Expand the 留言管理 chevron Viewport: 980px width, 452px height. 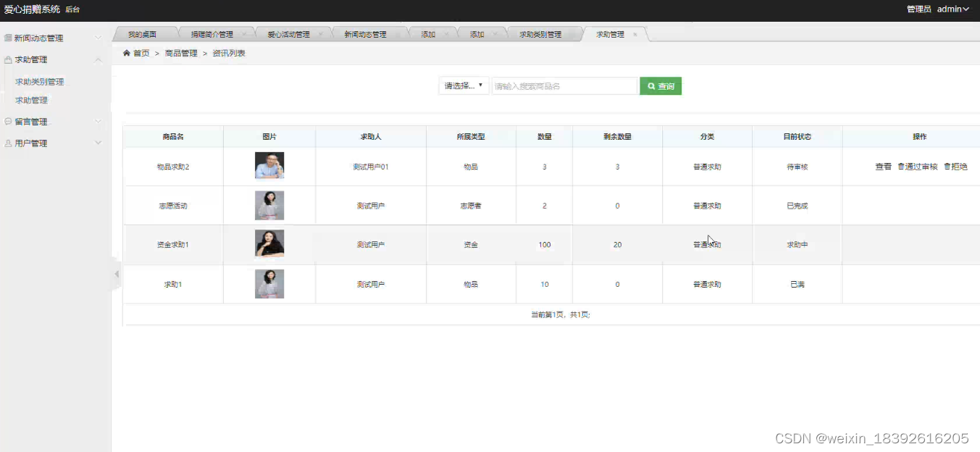(99, 121)
